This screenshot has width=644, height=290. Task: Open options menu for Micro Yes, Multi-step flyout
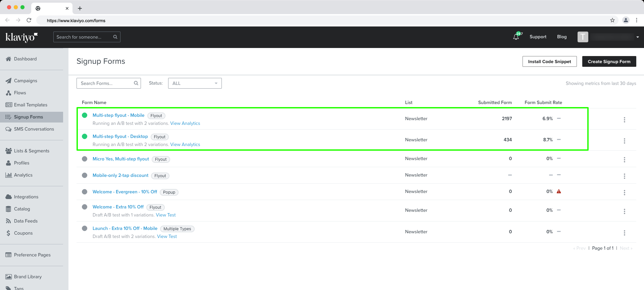coord(625,160)
